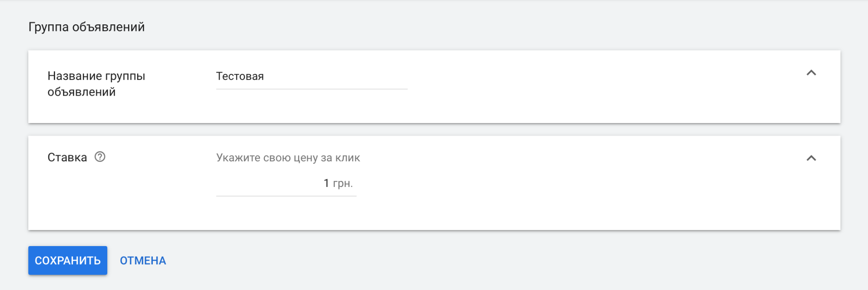Click the Группа объявлений page heading
Screen dimensions: 868x290
86,27
